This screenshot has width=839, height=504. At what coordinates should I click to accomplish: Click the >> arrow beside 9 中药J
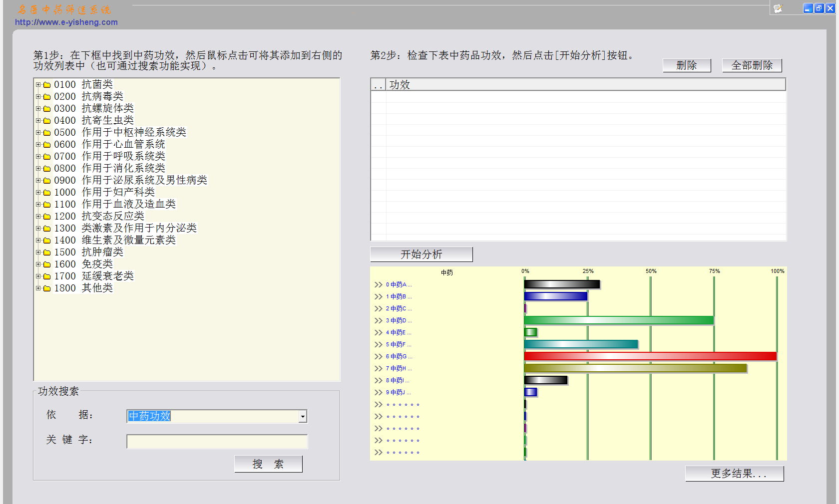click(x=378, y=393)
